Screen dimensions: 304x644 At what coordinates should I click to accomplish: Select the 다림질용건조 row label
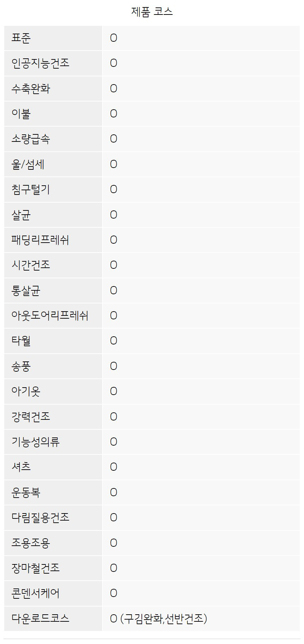click(40, 517)
